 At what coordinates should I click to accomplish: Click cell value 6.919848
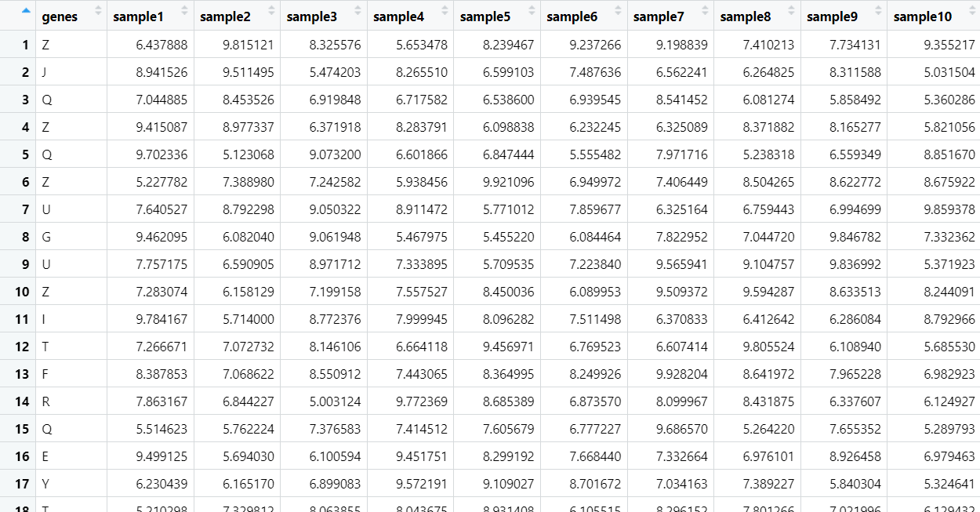336,100
